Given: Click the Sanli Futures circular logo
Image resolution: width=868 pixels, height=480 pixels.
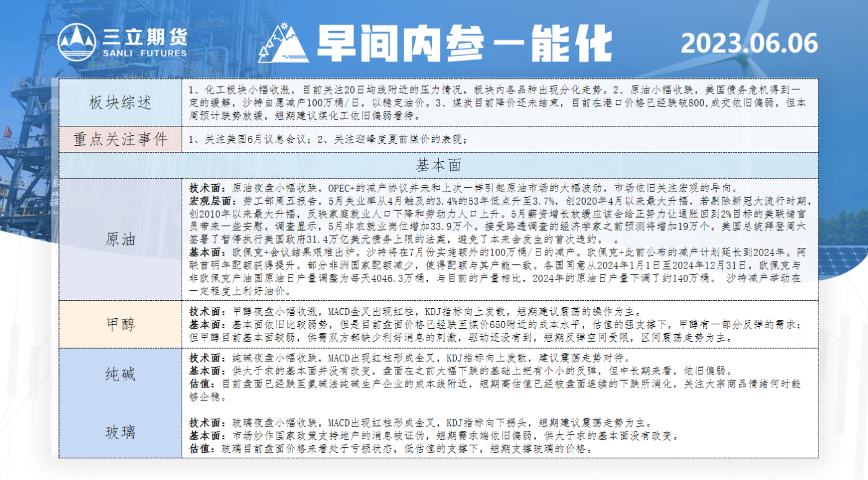Looking at the screenshot, I should coord(77,42).
